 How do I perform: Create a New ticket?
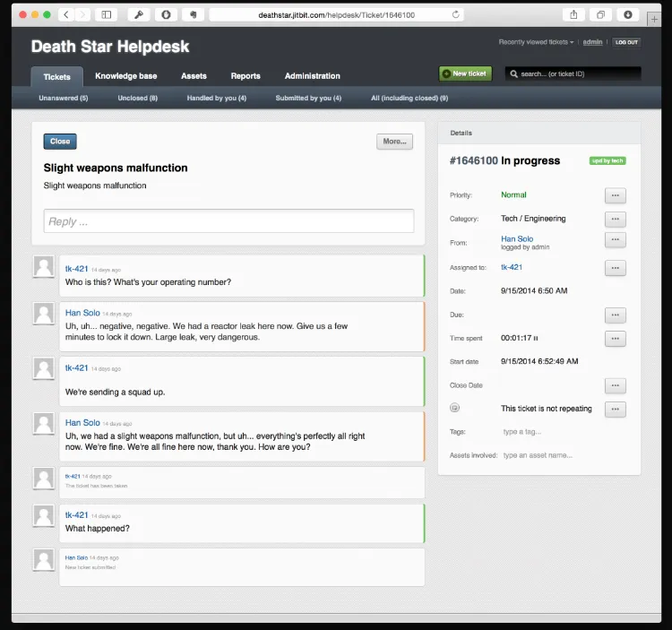(465, 73)
